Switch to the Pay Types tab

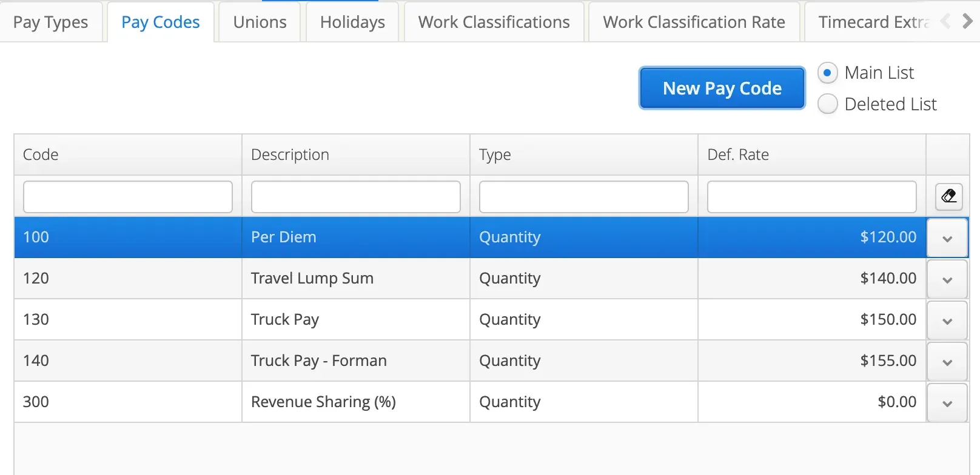[51, 22]
